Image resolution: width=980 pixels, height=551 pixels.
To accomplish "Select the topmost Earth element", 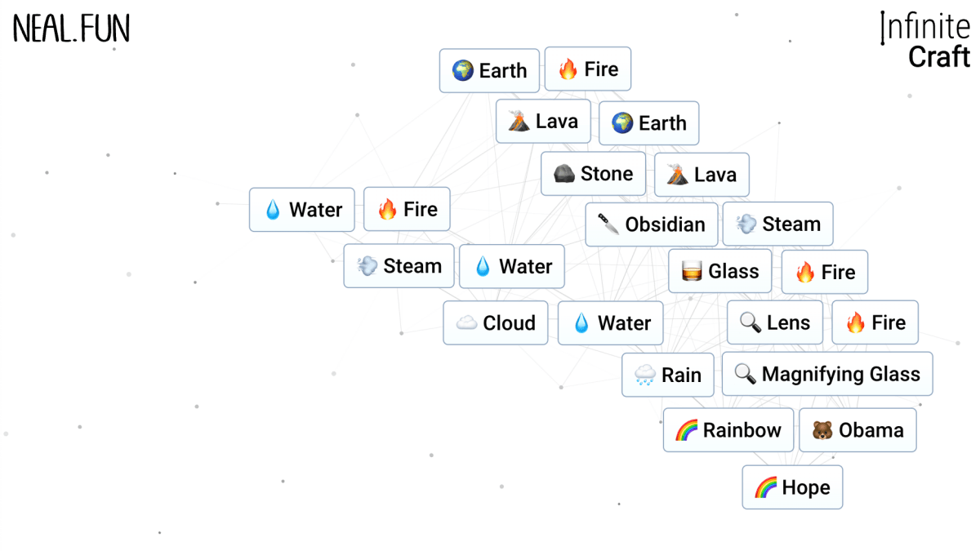I will click(x=489, y=71).
